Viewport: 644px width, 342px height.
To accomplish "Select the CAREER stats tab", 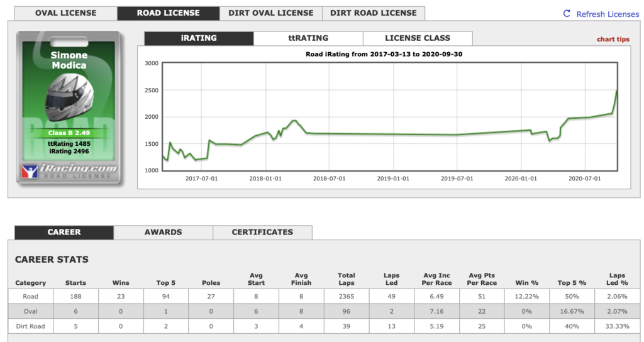I will [x=64, y=232].
